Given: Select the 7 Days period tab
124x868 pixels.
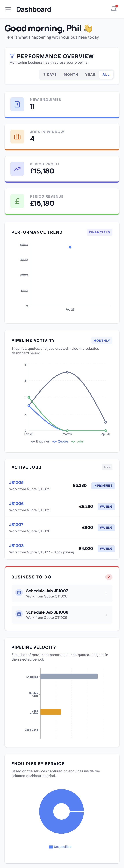Looking at the screenshot, I should (x=50, y=74).
